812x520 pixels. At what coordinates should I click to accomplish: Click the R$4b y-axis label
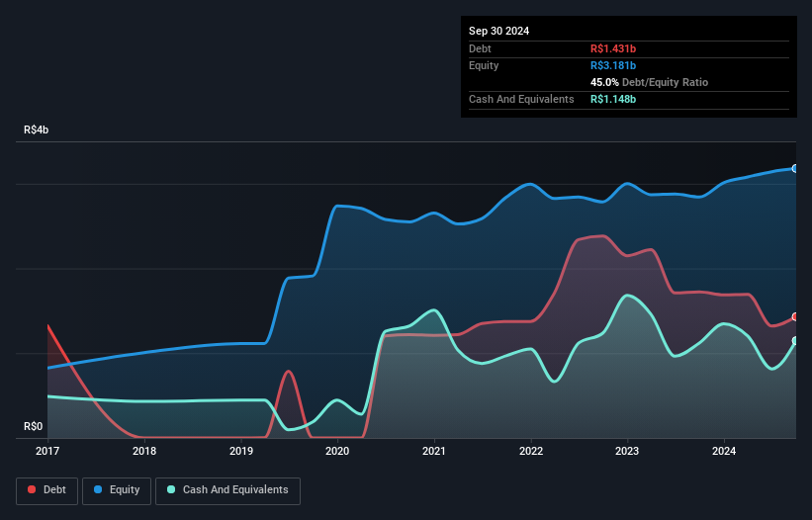click(x=37, y=130)
